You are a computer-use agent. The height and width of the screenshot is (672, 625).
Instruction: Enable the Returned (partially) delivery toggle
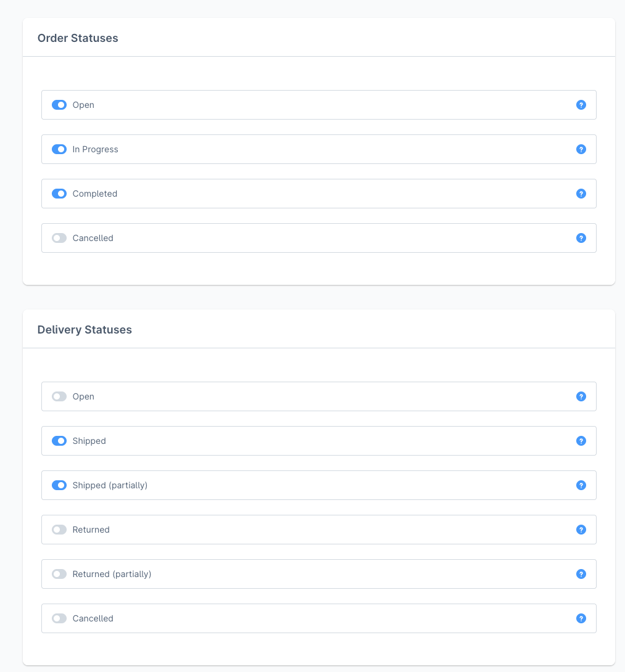click(x=59, y=574)
